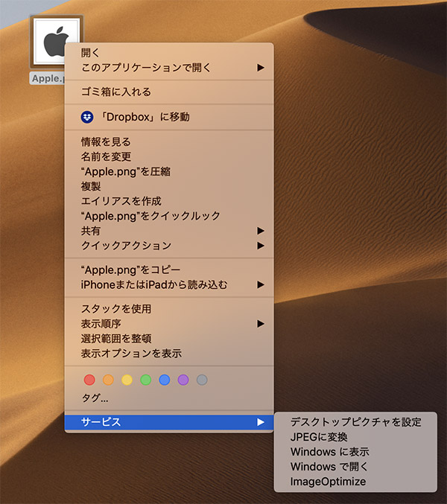The width and height of the screenshot is (447, 504).
Task: Apply the orange tag color
Action: (108, 380)
